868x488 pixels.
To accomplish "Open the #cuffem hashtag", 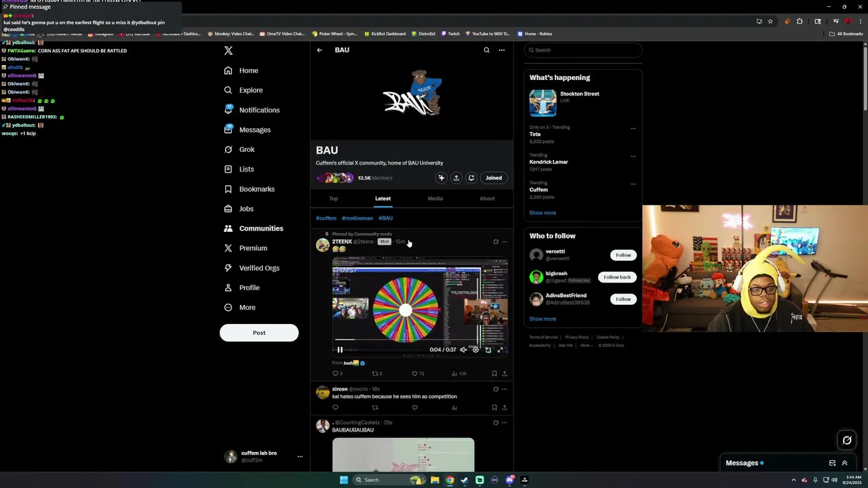I will (326, 218).
